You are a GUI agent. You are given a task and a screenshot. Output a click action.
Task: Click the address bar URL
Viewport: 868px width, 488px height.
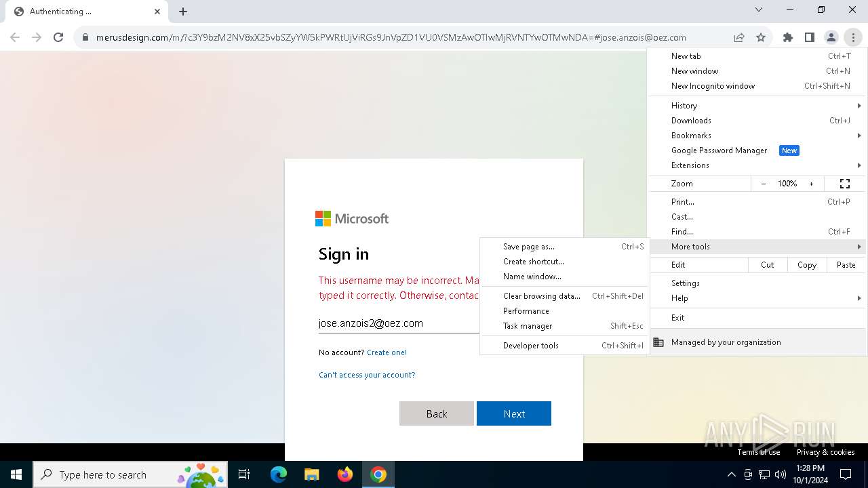(x=391, y=37)
